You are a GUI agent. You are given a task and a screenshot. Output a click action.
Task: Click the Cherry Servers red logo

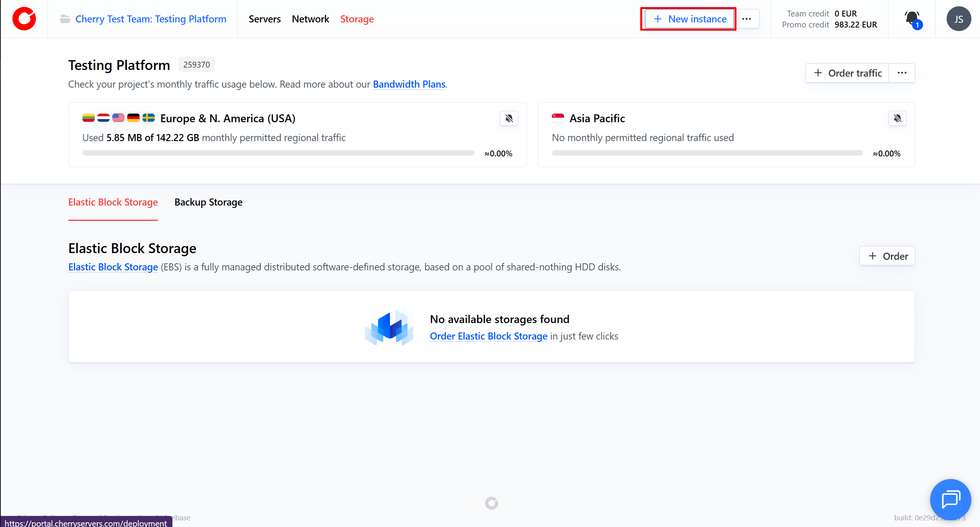coord(24,19)
